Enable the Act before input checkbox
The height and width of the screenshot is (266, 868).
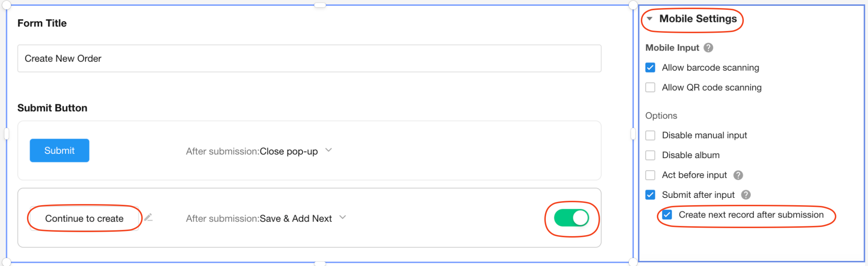[x=650, y=175]
